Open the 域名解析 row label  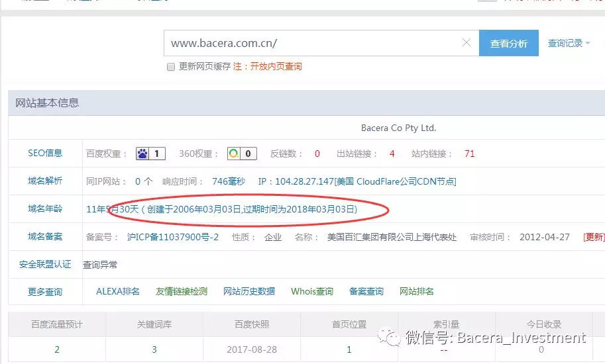[45, 181]
